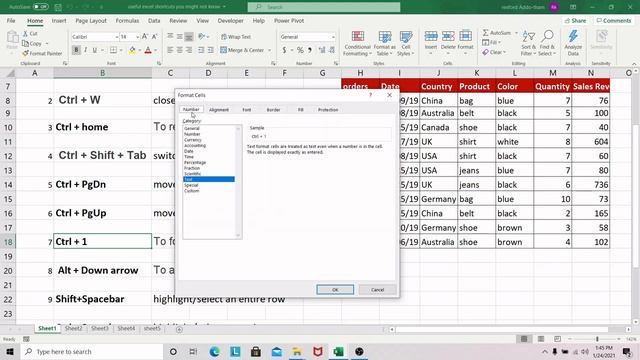Toggle Italic formatting in ribbon
Image resolution: width=640 pixels, height=360 pixels.
tap(85, 50)
